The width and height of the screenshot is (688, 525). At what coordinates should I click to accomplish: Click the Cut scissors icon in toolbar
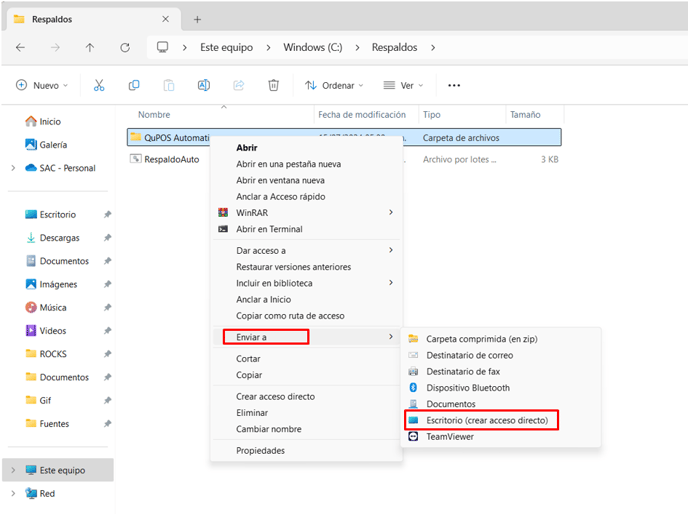point(99,85)
